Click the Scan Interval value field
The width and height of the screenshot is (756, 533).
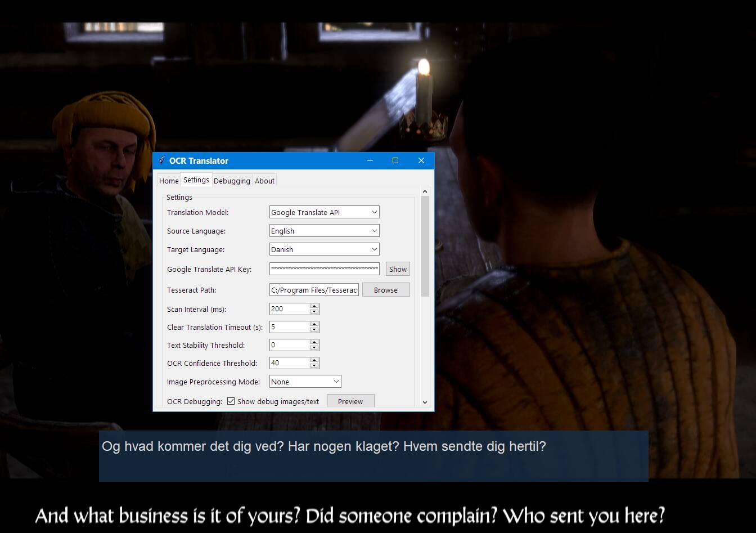(x=290, y=308)
